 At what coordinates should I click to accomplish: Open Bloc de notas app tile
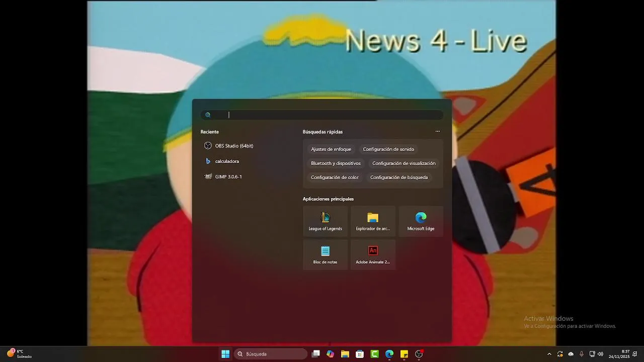pos(325,254)
